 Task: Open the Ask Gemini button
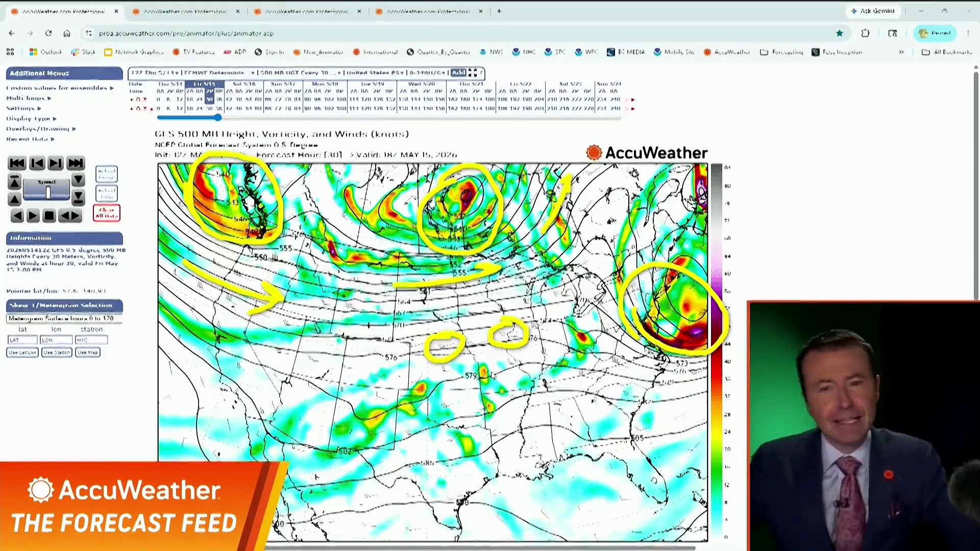tap(873, 11)
